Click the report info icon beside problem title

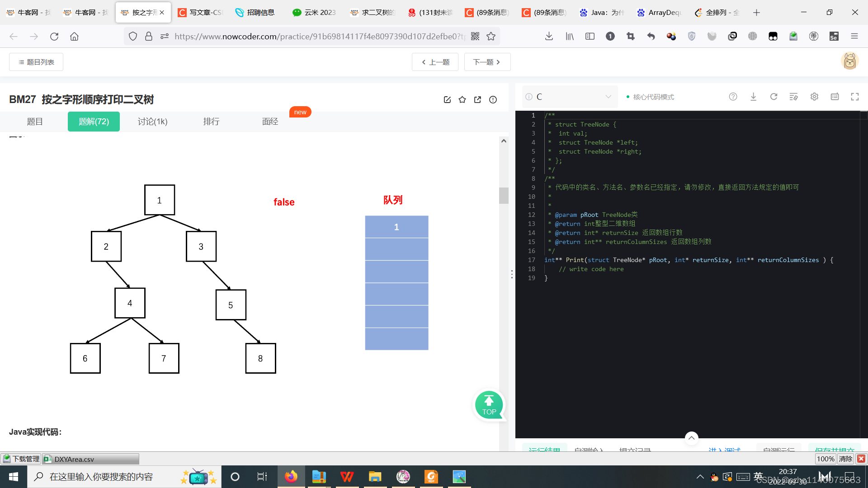pos(493,100)
